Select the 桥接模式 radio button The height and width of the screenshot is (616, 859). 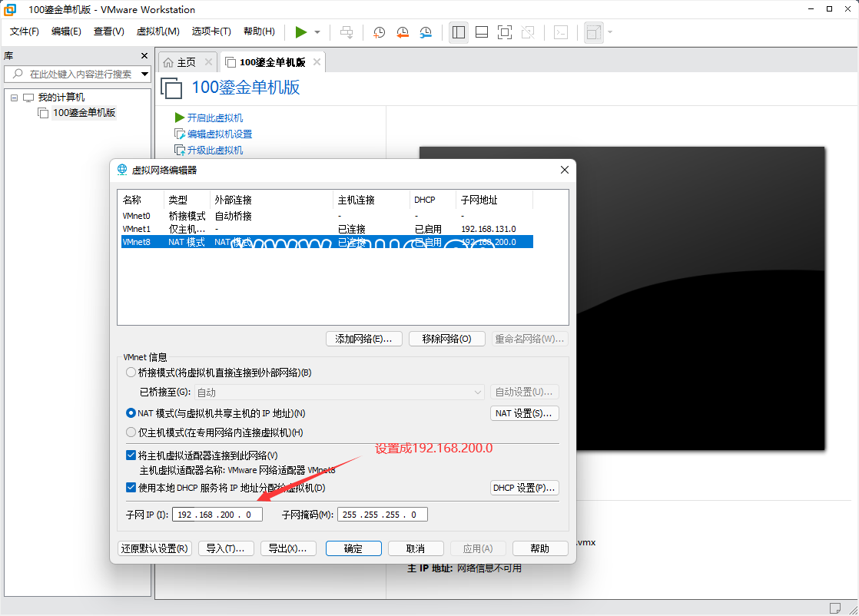(x=131, y=373)
